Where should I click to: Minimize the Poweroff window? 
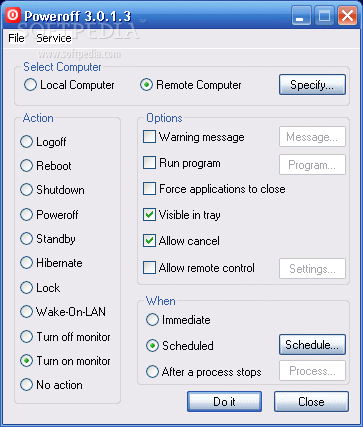(301, 16)
